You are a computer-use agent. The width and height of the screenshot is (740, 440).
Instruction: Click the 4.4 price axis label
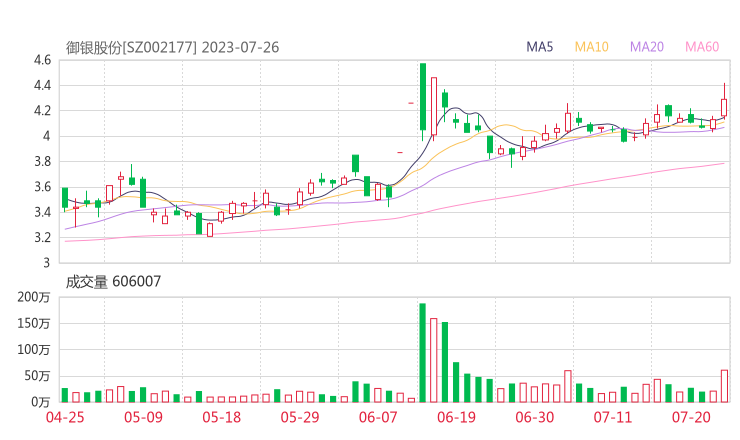tap(42, 85)
